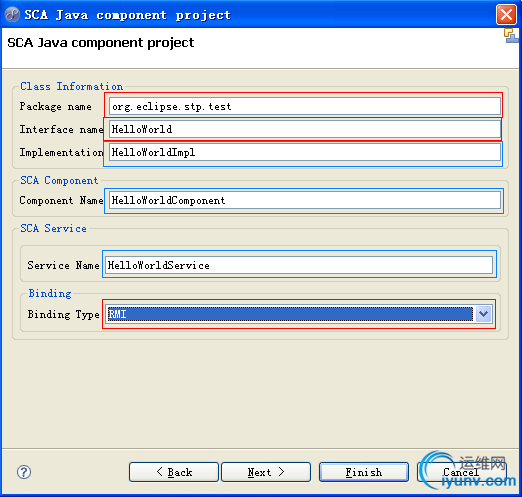Click the Cancel button
This screenshot has width=522, height=497.
[462, 472]
